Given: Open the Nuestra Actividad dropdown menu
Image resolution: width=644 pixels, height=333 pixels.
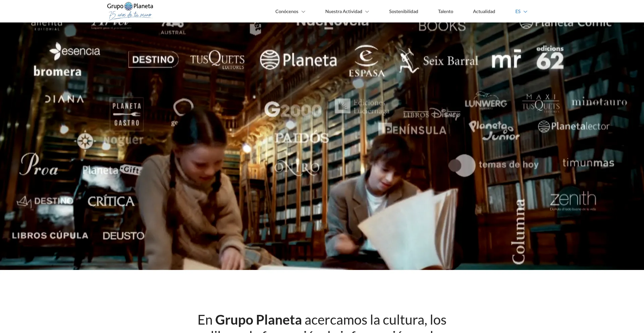Looking at the screenshot, I should coord(347,11).
